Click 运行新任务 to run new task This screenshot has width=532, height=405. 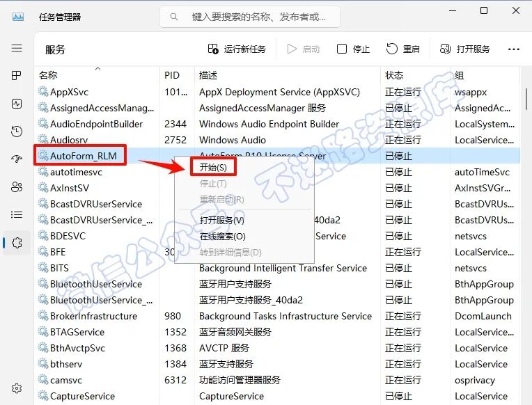point(237,49)
